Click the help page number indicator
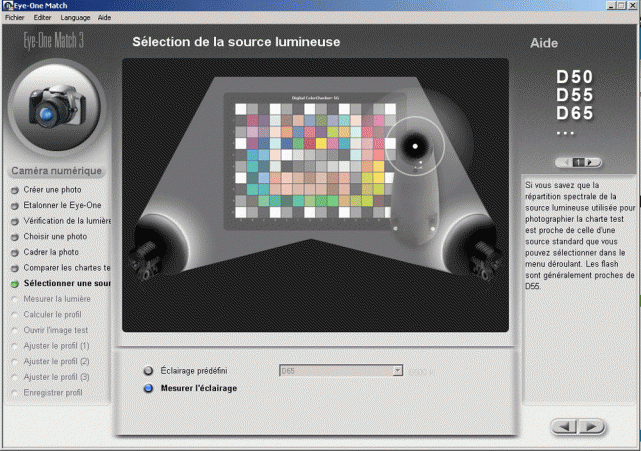This screenshot has height=451, width=641. tap(578, 162)
